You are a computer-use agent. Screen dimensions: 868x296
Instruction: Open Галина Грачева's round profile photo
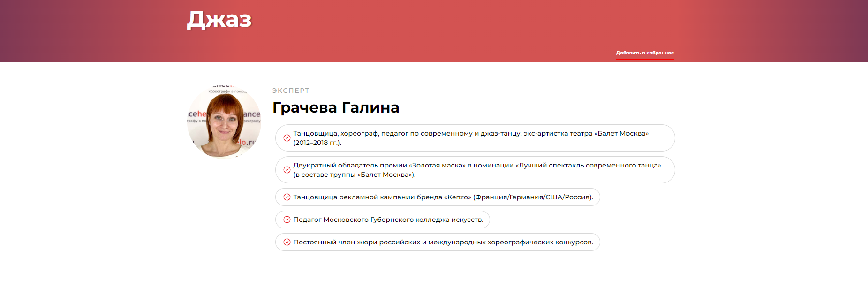(x=224, y=121)
